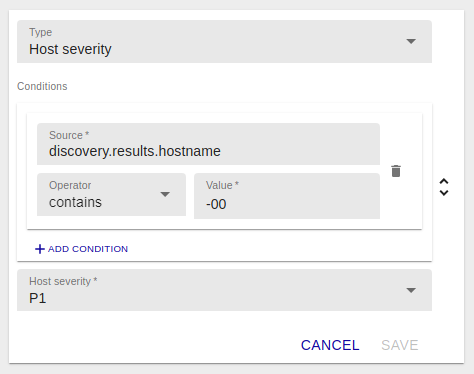Select the 'Host severity' type value text
Screen dimensions: 474x374
[70, 49]
